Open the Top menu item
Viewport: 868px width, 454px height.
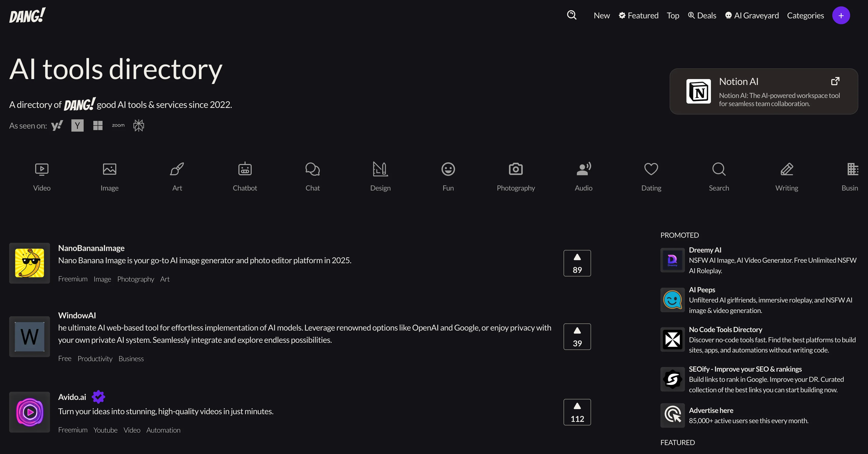(x=673, y=16)
